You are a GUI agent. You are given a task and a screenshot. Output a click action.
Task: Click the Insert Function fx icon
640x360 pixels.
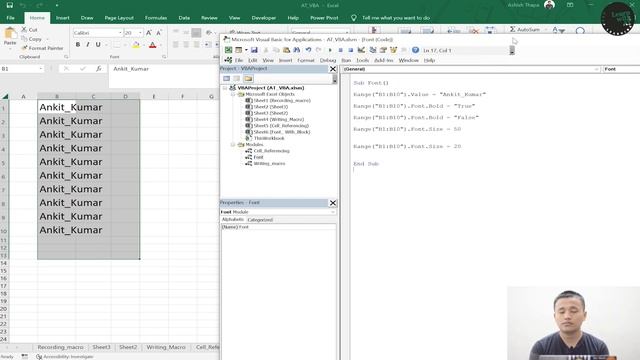click(x=98, y=69)
